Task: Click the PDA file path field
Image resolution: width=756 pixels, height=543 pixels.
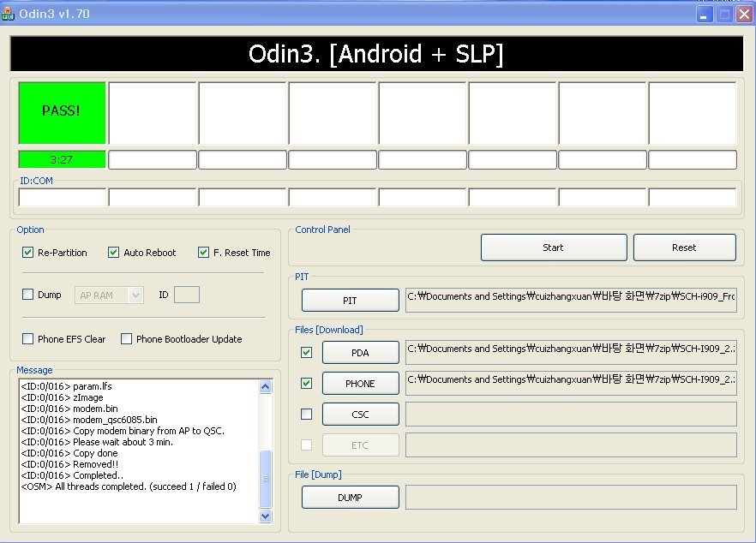Action: [571, 353]
